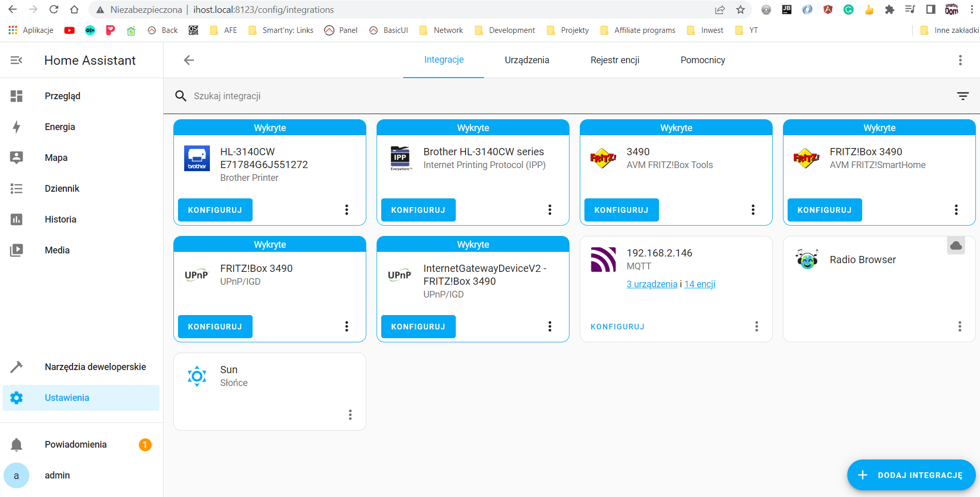The image size is (980, 497).
Task: Open the options menu for the AVM FRITZ!Box Tools card
Action: (753, 210)
